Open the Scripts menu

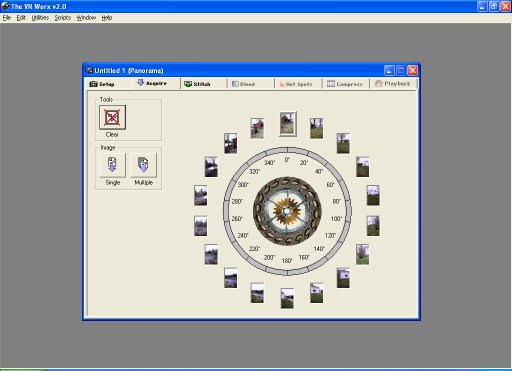click(x=63, y=18)
